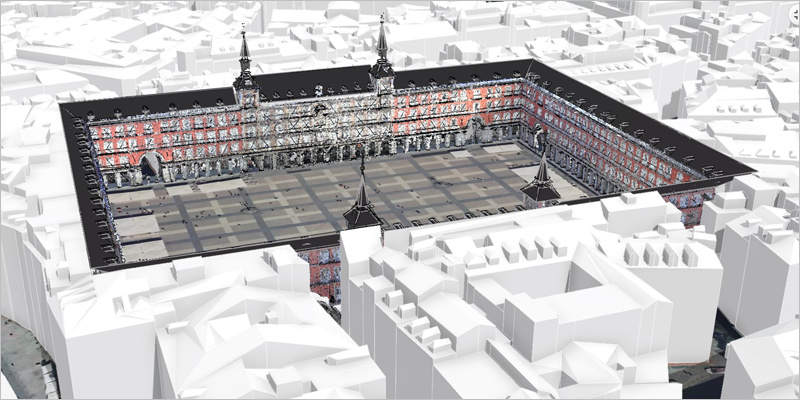Screen dimensions: 800x400
Task: Select the small dark tower at the plaza's right
Action: point(540,182)
